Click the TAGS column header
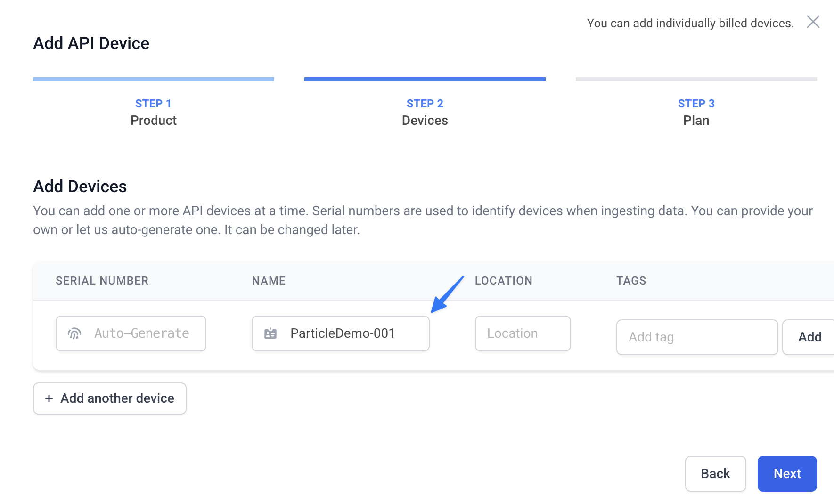The image size is (834, 504). click(631, 281)
